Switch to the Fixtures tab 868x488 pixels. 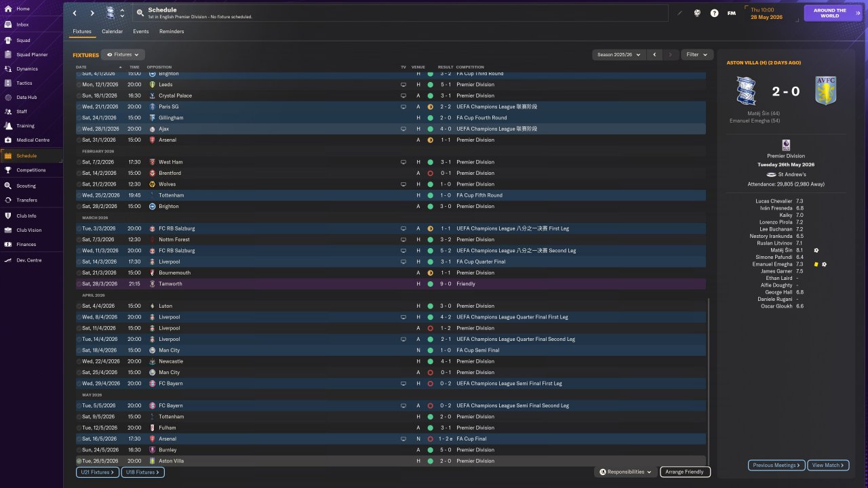(x=82, y=31)
